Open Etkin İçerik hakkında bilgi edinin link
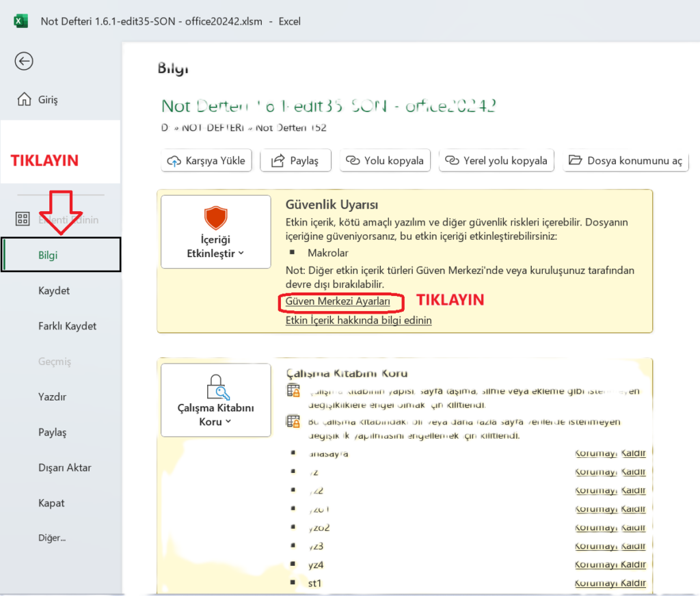This screenshot has width=700, height=596. coord(358,320)
